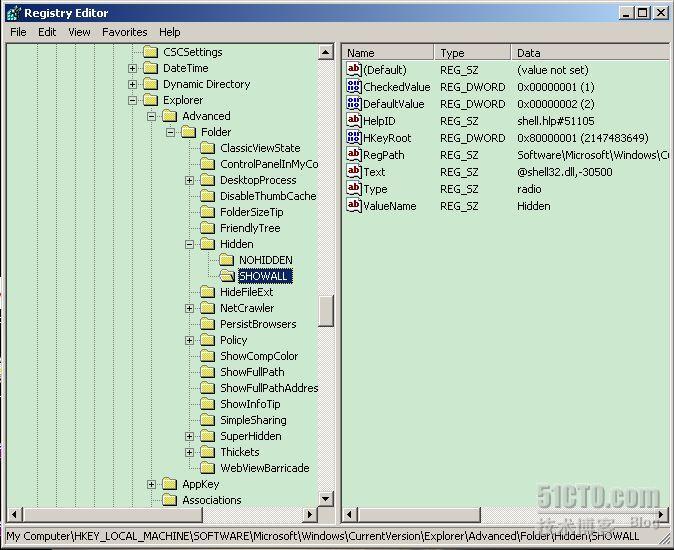Select the ShowInfoTip key label

click(x=250, y=404)
